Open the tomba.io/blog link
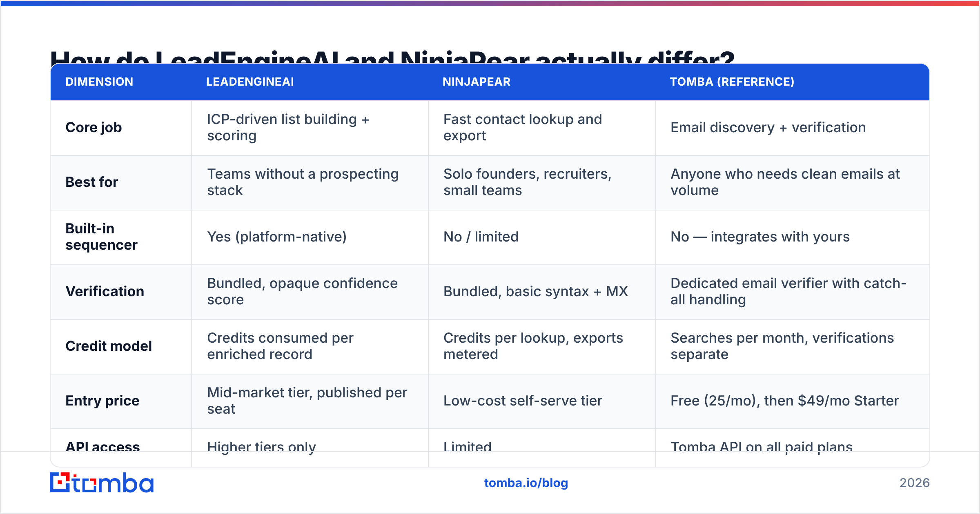Screen dimensions: 980x514 [x=526, y=483]
